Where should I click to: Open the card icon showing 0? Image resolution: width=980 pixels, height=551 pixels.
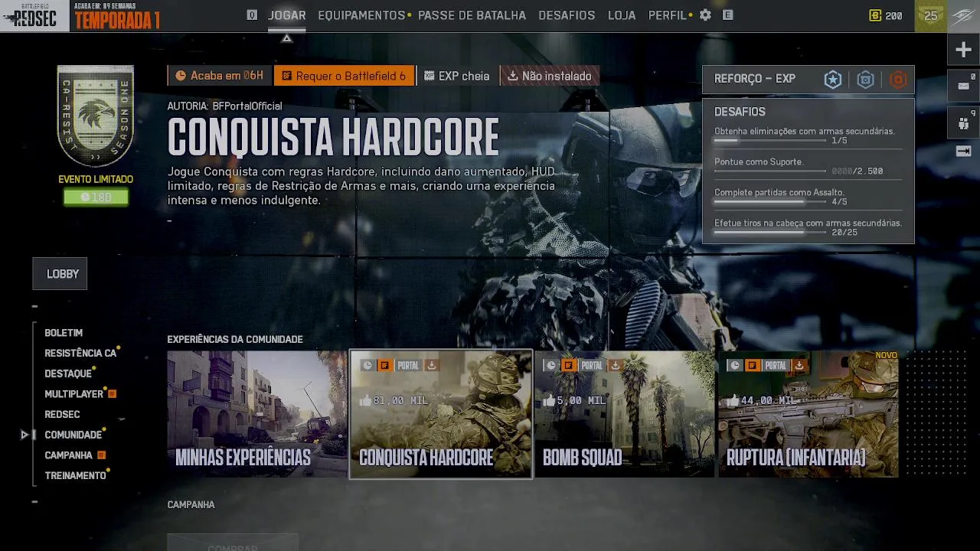tap(964, 86)
